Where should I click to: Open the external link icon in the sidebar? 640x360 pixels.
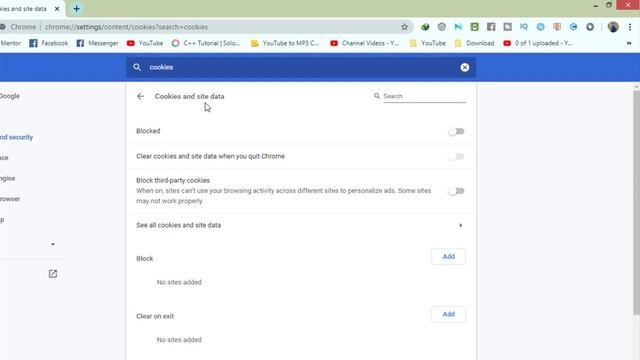click(x=53, y=273)
